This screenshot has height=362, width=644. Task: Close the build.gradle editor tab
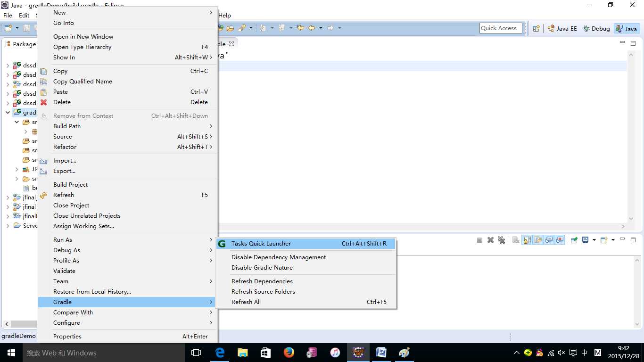click(231, 44)
